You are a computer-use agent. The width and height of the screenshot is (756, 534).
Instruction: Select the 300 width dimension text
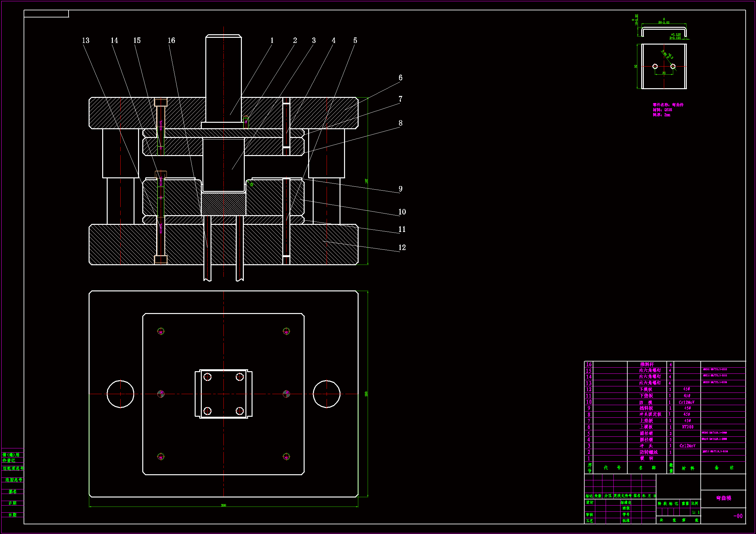tap(223, 505)
